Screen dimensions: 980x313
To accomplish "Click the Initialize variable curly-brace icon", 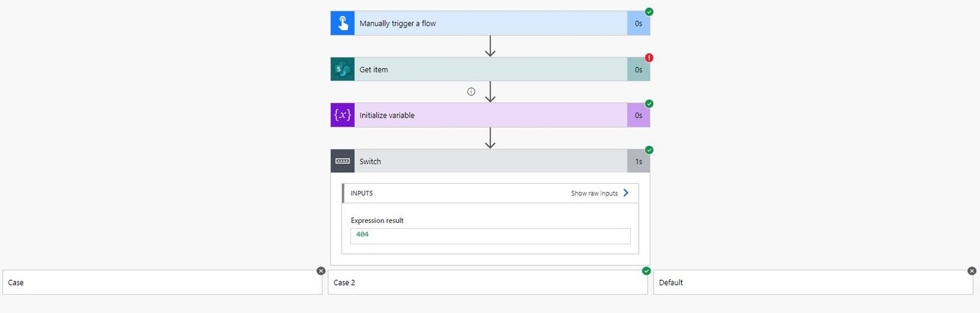I will coord(342,115).
